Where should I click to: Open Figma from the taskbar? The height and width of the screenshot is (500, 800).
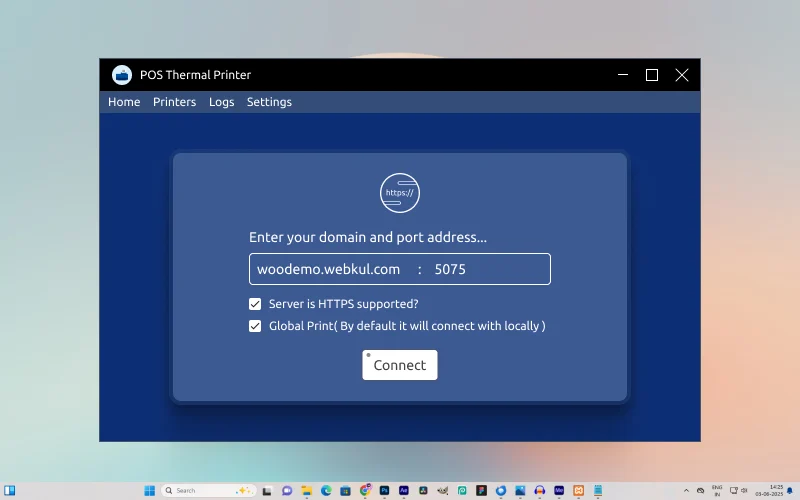(481, 491)
